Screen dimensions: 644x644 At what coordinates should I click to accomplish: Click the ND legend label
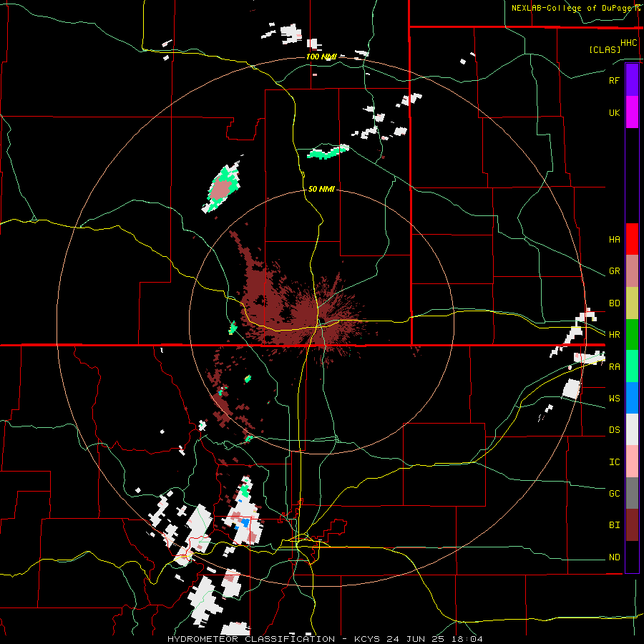click(614, 557)
